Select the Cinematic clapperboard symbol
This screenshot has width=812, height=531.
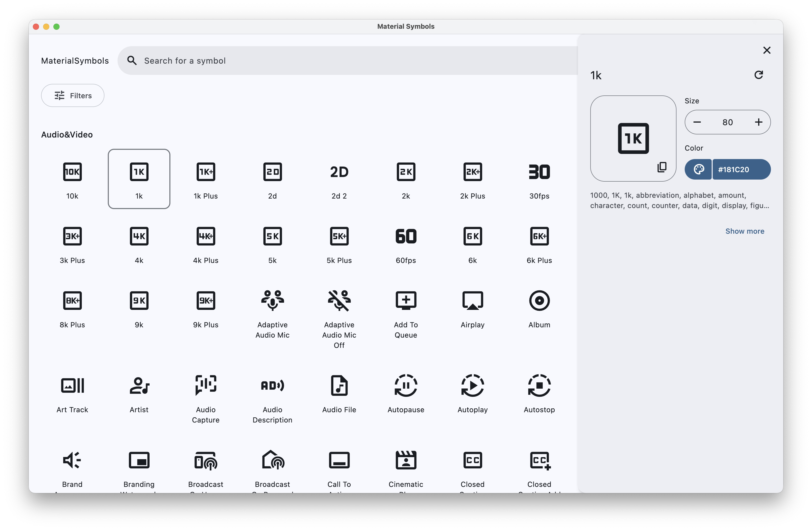(x=406, y=466)
